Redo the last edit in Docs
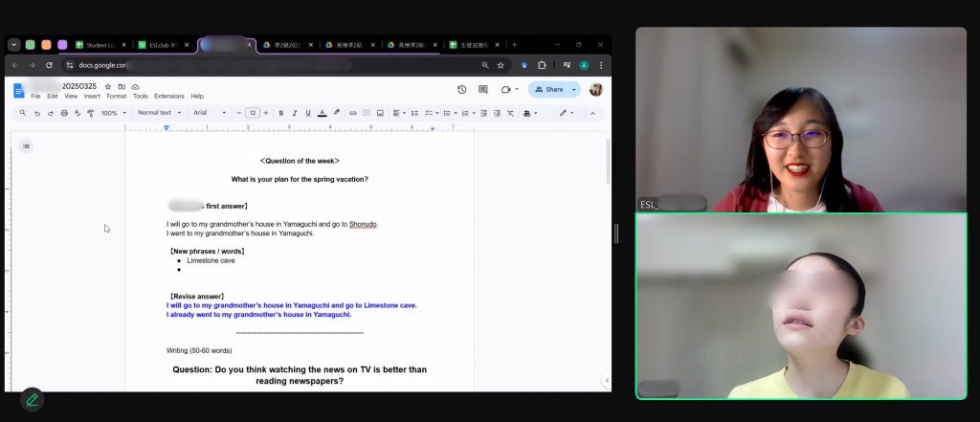980x422 pixels. (51, 113)
